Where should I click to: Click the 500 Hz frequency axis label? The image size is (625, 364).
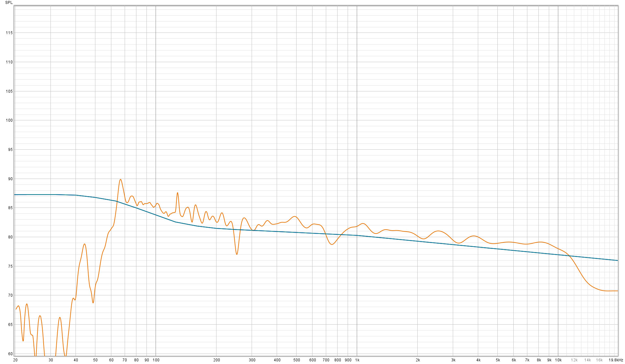[x=297, y=360]
